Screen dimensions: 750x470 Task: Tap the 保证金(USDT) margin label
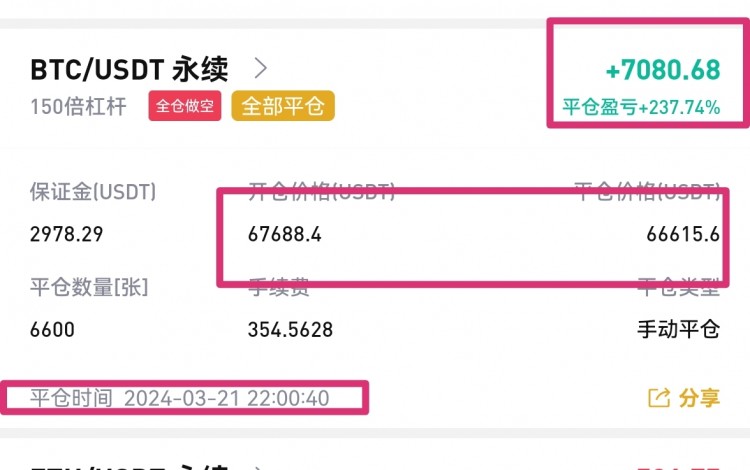click(93, 192)
